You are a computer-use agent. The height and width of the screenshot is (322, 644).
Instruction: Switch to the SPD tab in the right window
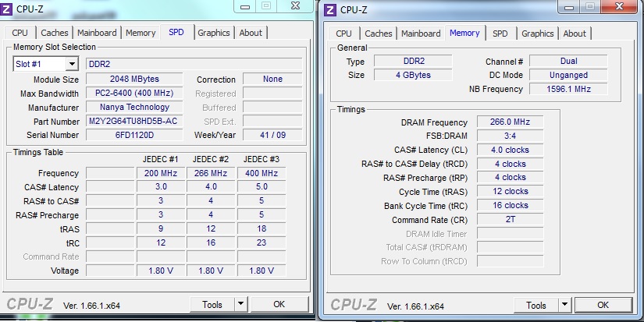(500, 34)
